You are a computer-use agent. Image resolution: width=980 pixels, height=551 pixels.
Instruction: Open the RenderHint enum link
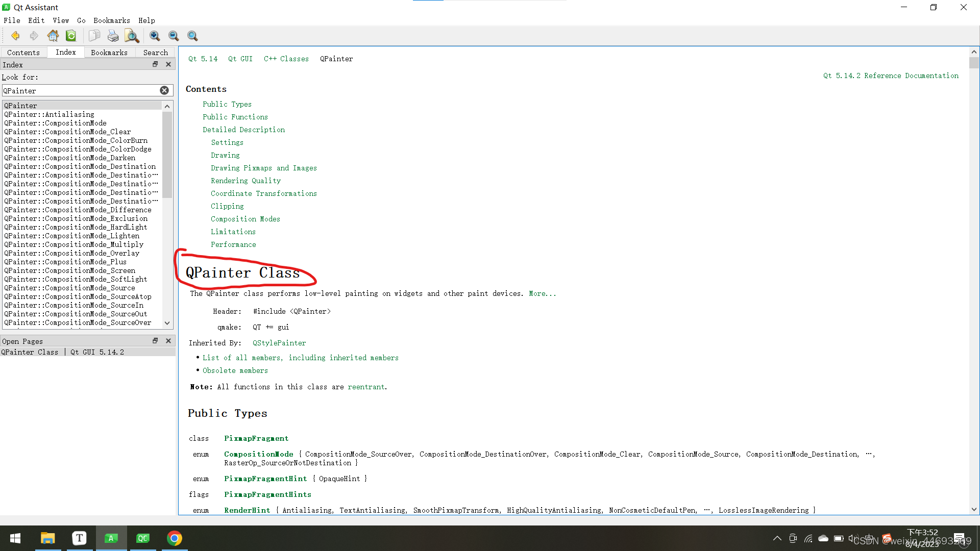click(x=247, y=510)
